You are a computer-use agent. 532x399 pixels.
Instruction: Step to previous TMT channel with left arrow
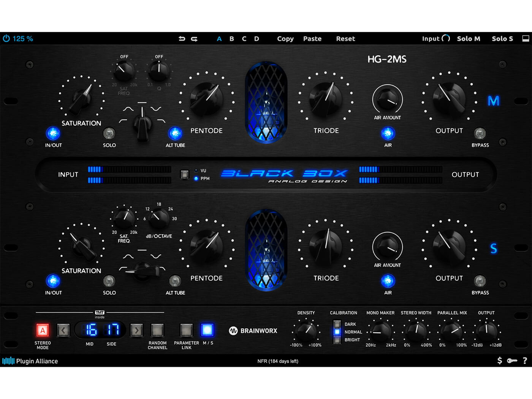point(63,330)
